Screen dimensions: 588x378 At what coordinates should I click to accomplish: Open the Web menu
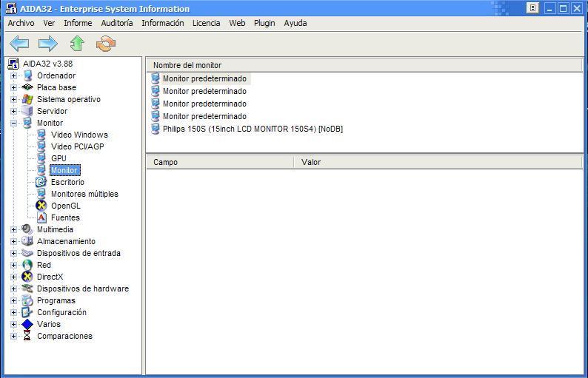click(x=238, y=23)
